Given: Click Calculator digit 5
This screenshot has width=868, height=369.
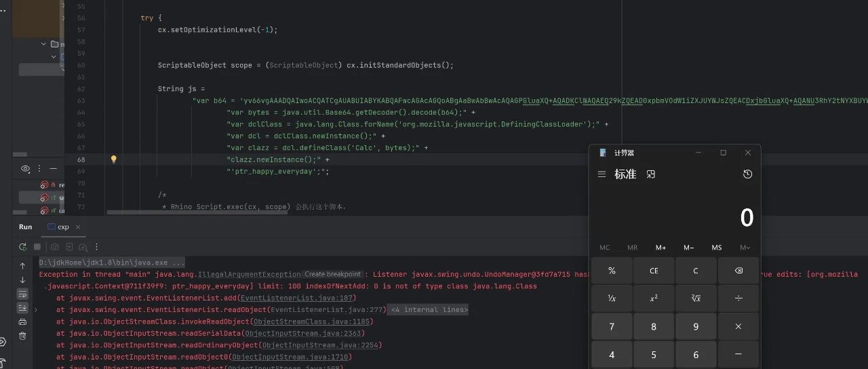Looking at the screenshot, I should pyautogui.click(x=654, y=354).
